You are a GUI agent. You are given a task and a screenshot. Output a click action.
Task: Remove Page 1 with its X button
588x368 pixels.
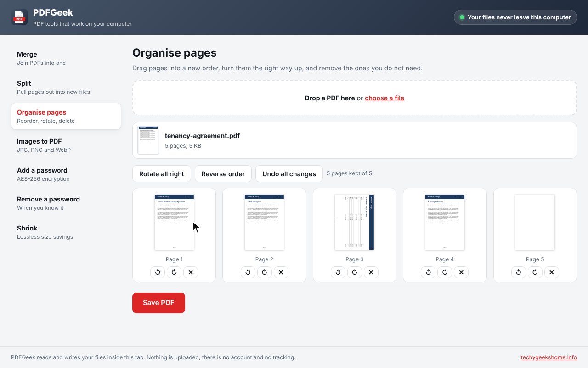pyautogui.click(x=191, y=272)
